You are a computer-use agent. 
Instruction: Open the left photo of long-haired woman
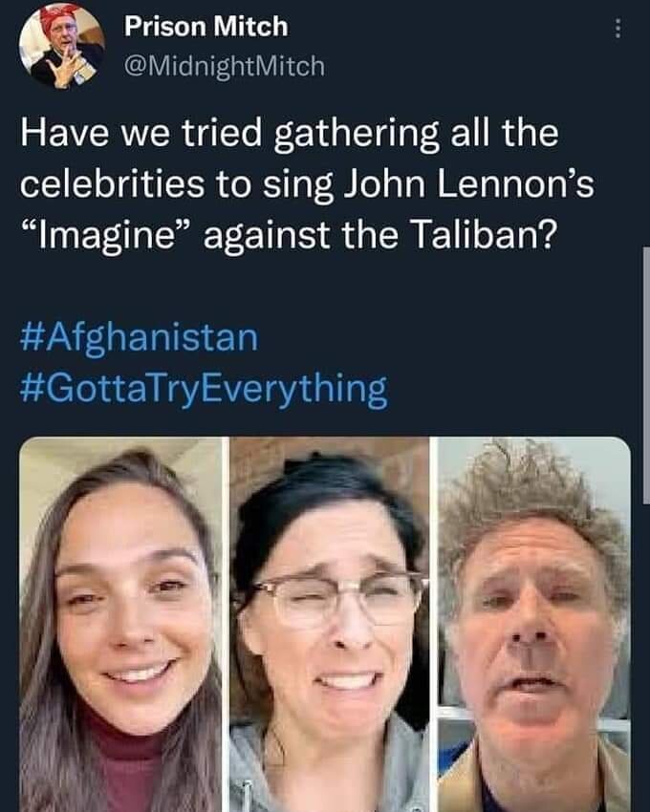click(120, 624)
